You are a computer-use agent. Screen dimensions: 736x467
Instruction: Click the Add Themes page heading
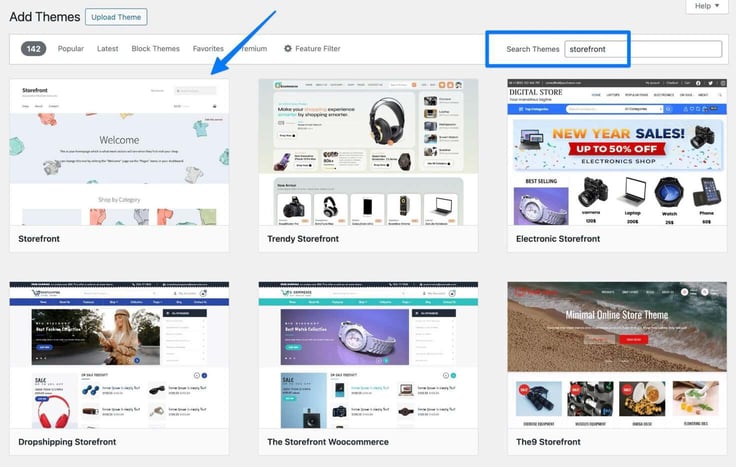click(x=45, y=17)
